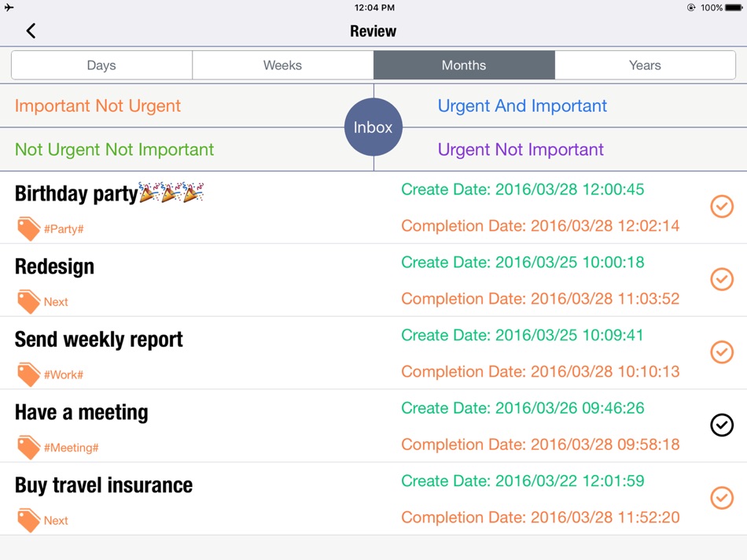
Task: Switch to the Years tab
Action: (645, 65)
